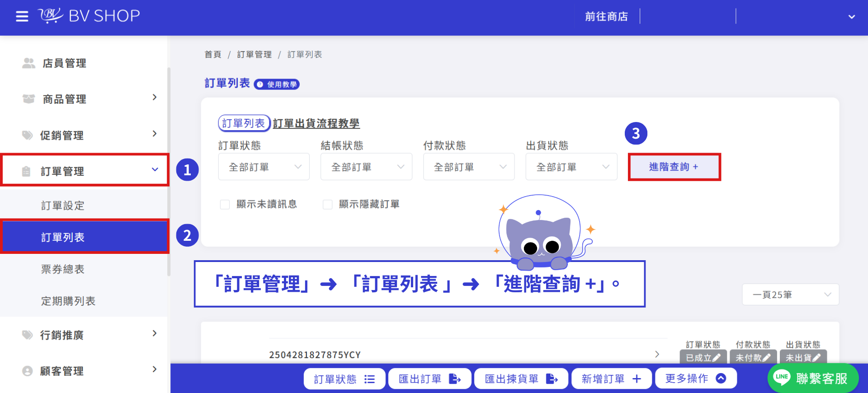Click the 商品管理 box icon

28,99
